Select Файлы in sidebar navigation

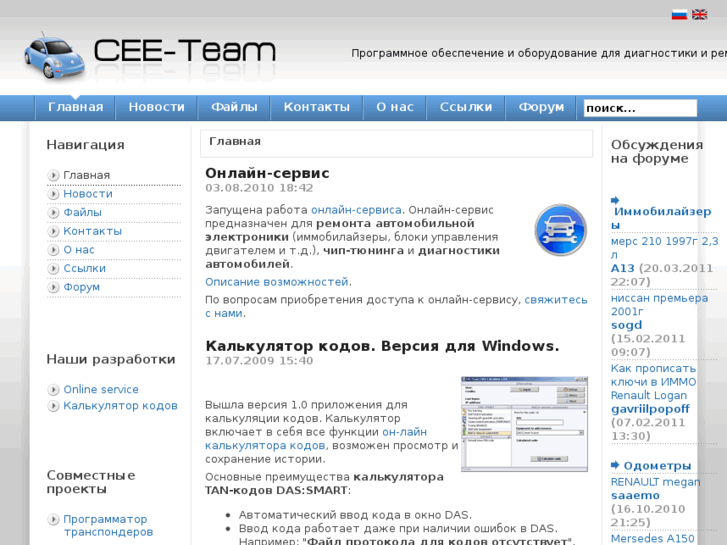point(83,212)
